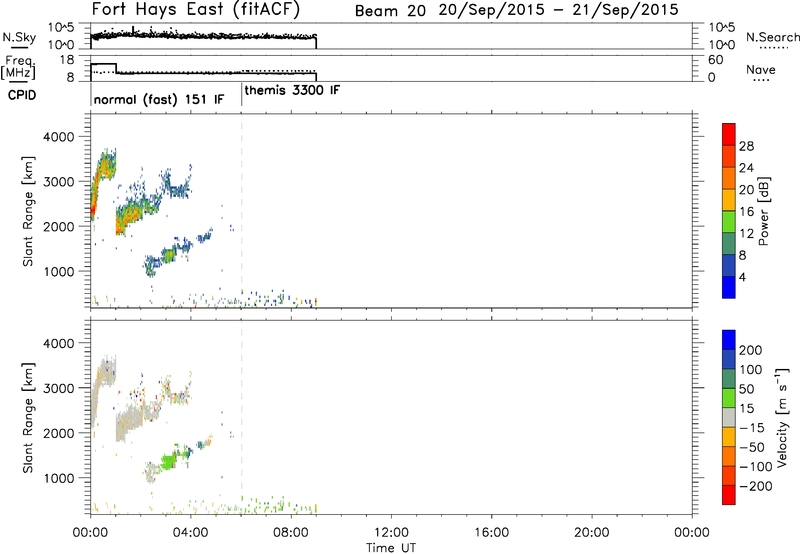Viewport: 800px width, 554px height.
Task: Click the '4000' tick in the power panel
Action: coord(59,137)
